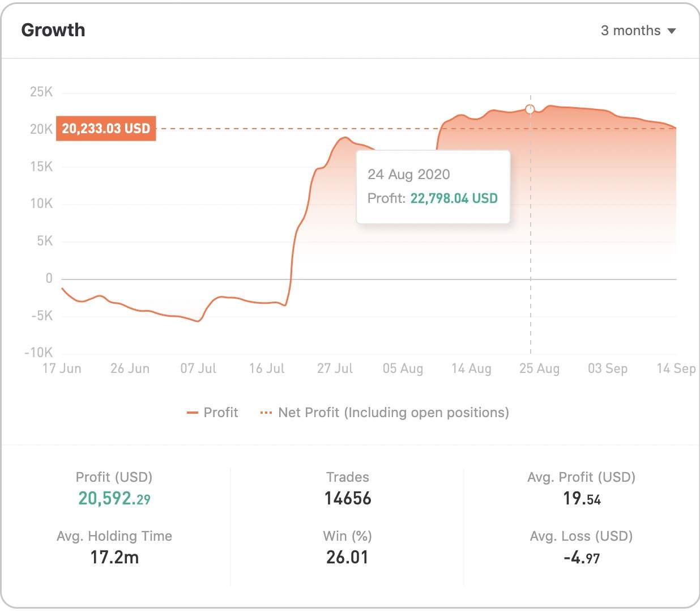Open the 3 months period dropdown
Viewport: 700px width, 611px height.
tap(638, 31)
